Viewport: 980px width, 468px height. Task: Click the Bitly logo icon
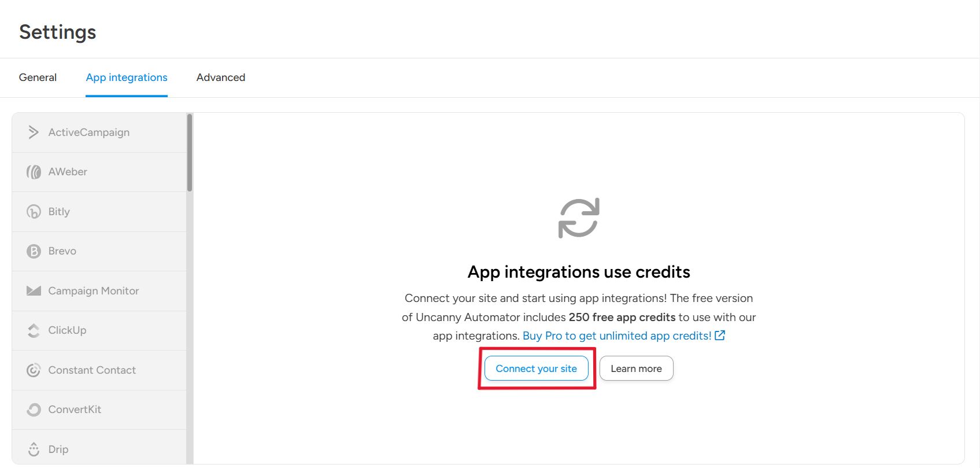click(34, 212)
